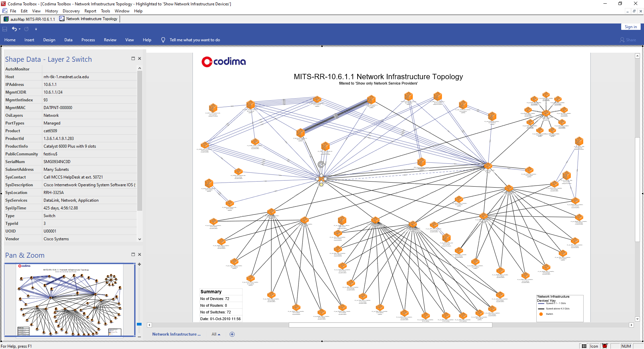Switch to autoMap MITS-RR-10.6.1.1 document tab
Image resolution: width=644 pixels, height=349 pixels.
point(29,19)
